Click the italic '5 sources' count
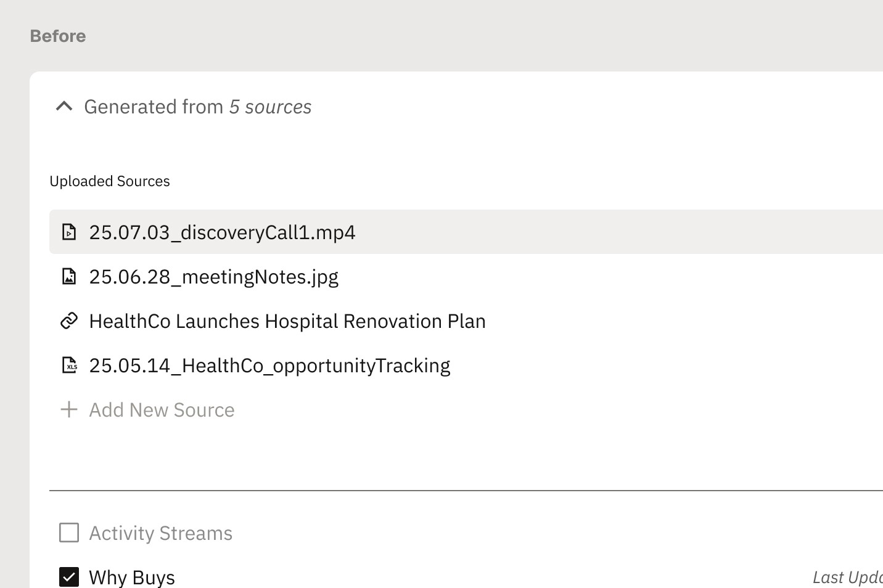This screenshot has height=588, width=883. (270, 107)
